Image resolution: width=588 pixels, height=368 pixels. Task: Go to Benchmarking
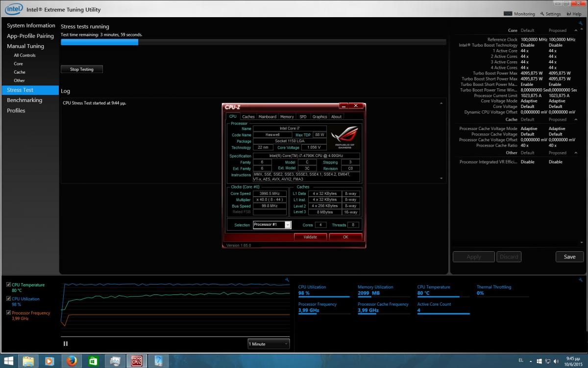click(x=24, y=100)
